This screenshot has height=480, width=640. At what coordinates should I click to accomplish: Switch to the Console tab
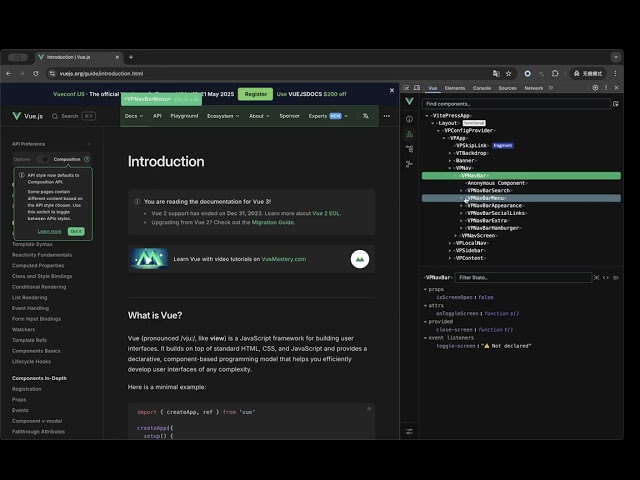(x=482, y=88)
